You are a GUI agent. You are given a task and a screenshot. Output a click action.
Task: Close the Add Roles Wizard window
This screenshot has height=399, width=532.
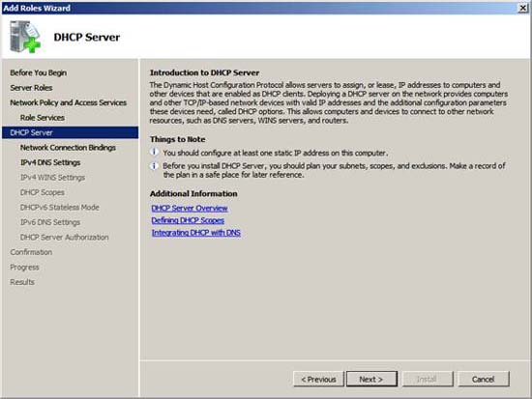click(523, 8)
